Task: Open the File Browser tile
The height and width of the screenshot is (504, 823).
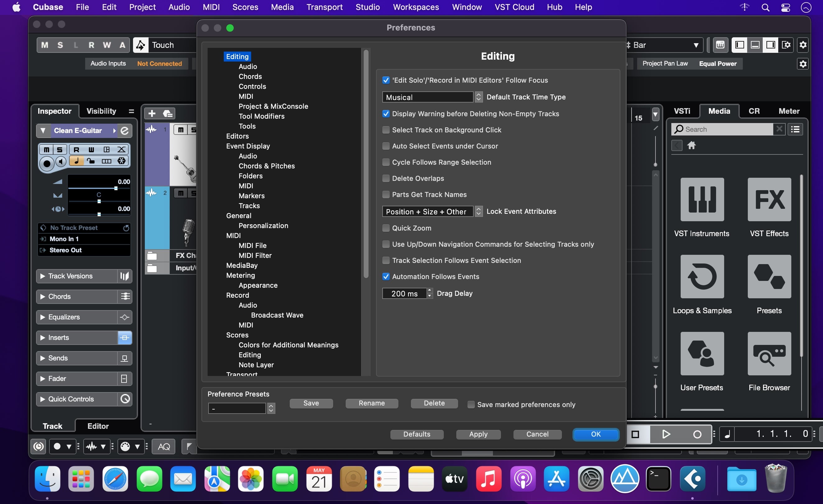Action: click(x=769, y=353)
